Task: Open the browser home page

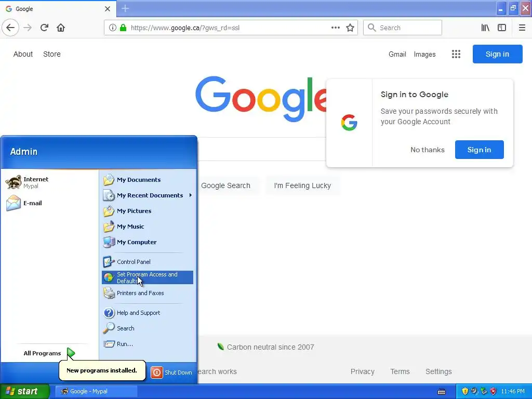Action: (61, 28)
